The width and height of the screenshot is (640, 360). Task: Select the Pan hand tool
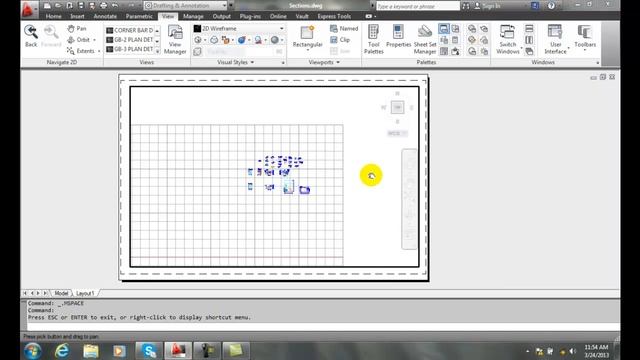pos(77,29)
